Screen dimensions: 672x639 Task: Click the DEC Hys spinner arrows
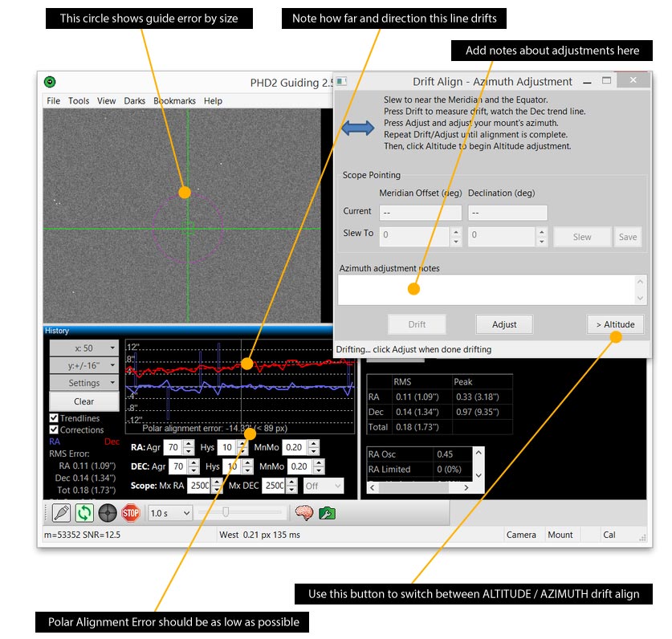pyautogui.click(x=247, y=466)
